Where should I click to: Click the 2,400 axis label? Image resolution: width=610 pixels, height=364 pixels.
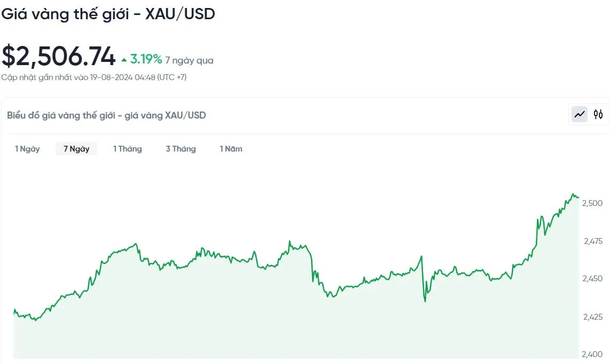point(592,354)
